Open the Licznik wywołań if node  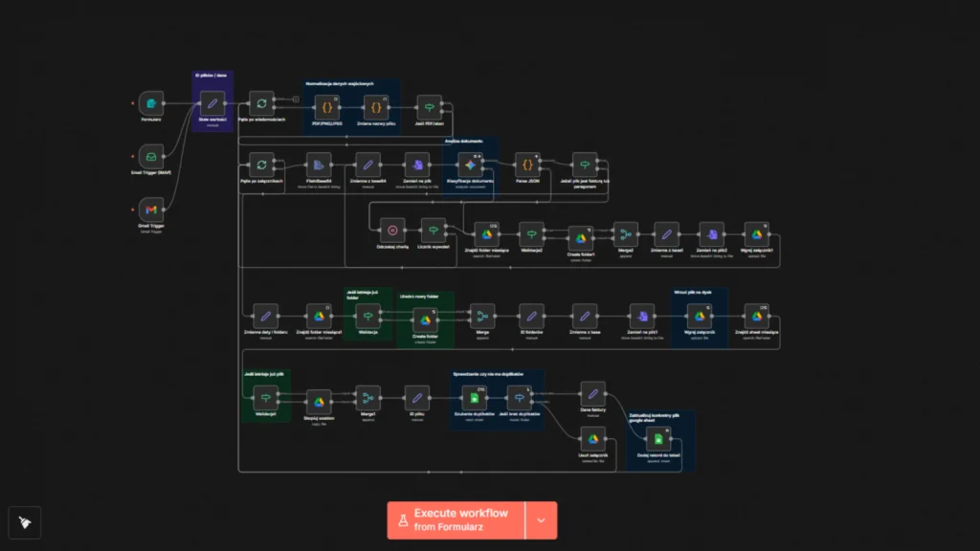tap(434, 230)
